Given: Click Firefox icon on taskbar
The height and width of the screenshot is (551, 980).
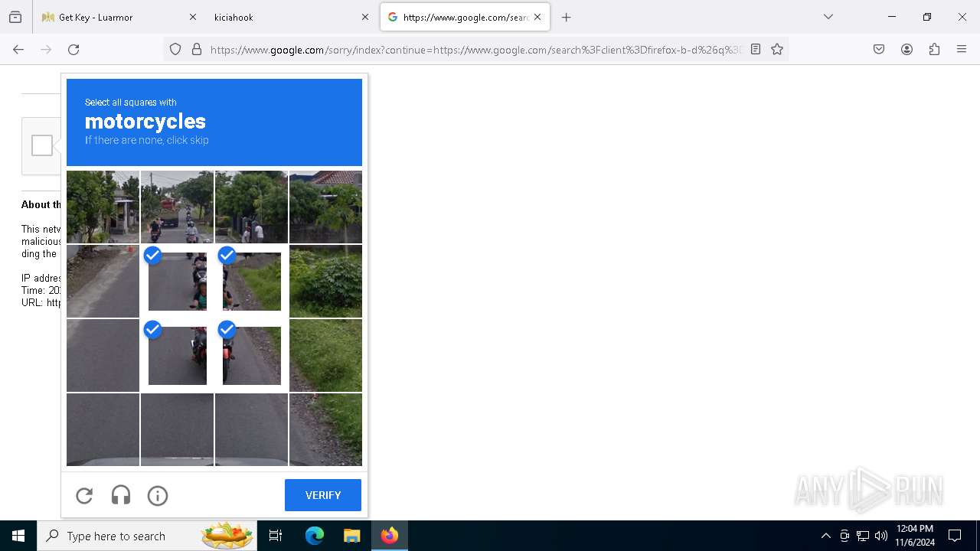Looking at the screenshot, I should [389, 536].
